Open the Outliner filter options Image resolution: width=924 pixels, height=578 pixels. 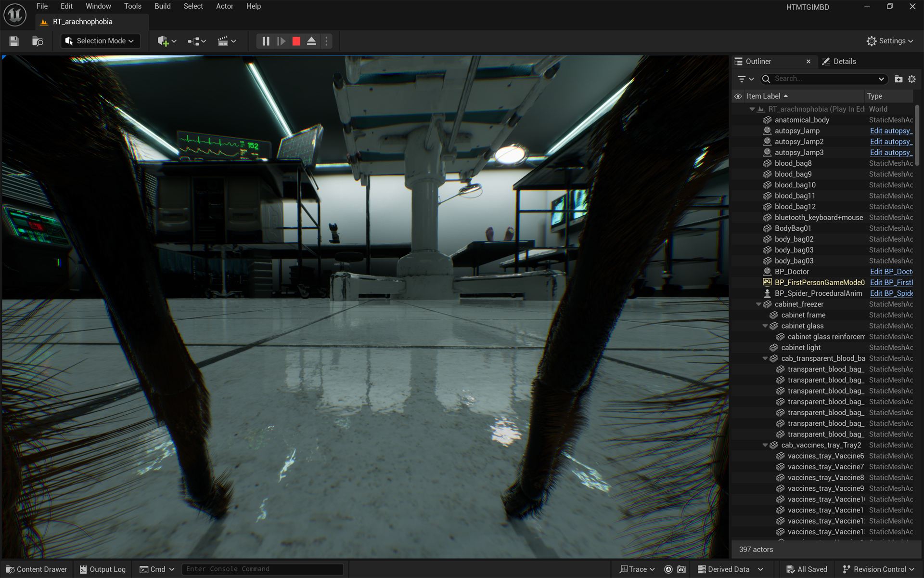[x=745, y=79]
